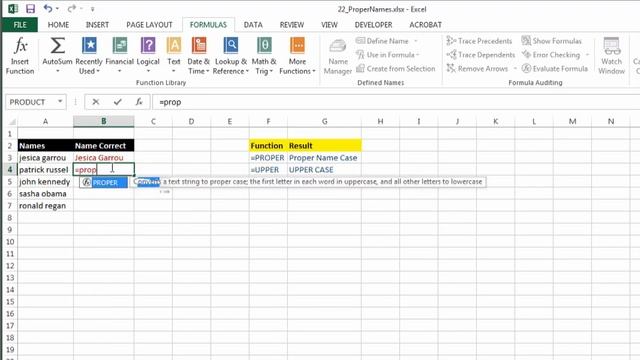Screen dimensions: 640x360
Task: Switch to the PAGE LAYOUT tab
Action: 149,25
